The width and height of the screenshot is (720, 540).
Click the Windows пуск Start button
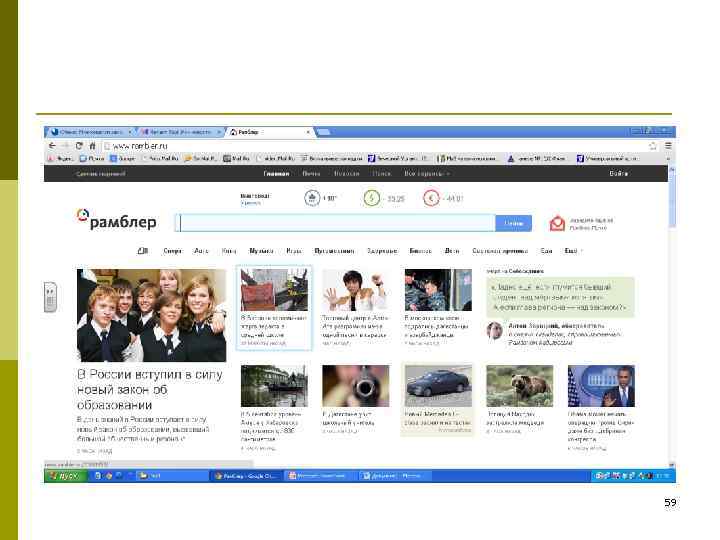click(65, 476)
